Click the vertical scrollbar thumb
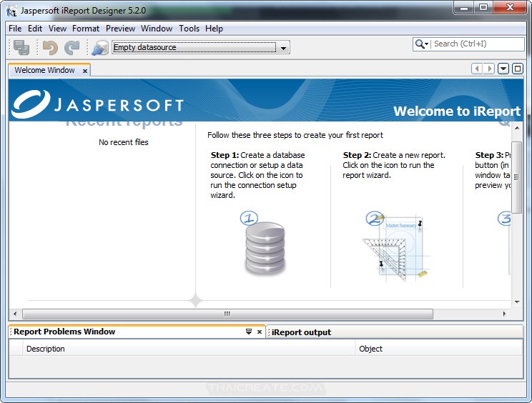The width and height of the screenshot is (532, 403). tap(516, 177)
